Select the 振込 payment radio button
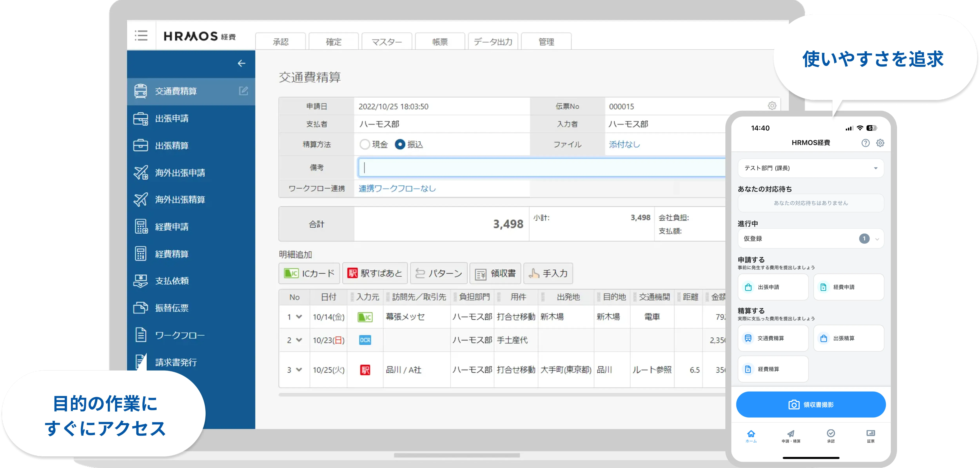This screenshot has width=980, height=468. [x=400, y=144]
